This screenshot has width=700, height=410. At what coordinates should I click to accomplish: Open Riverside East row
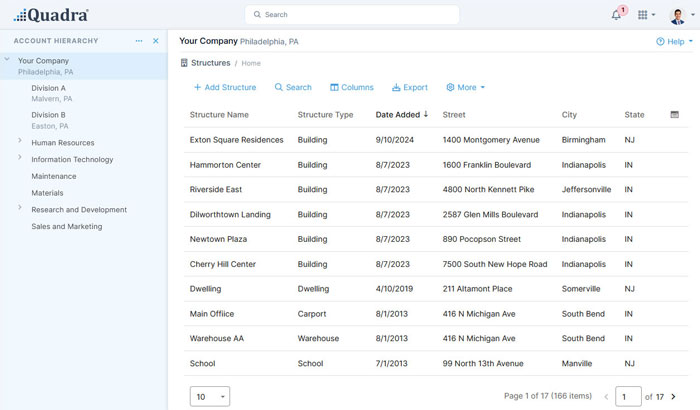tap(436, 189)
